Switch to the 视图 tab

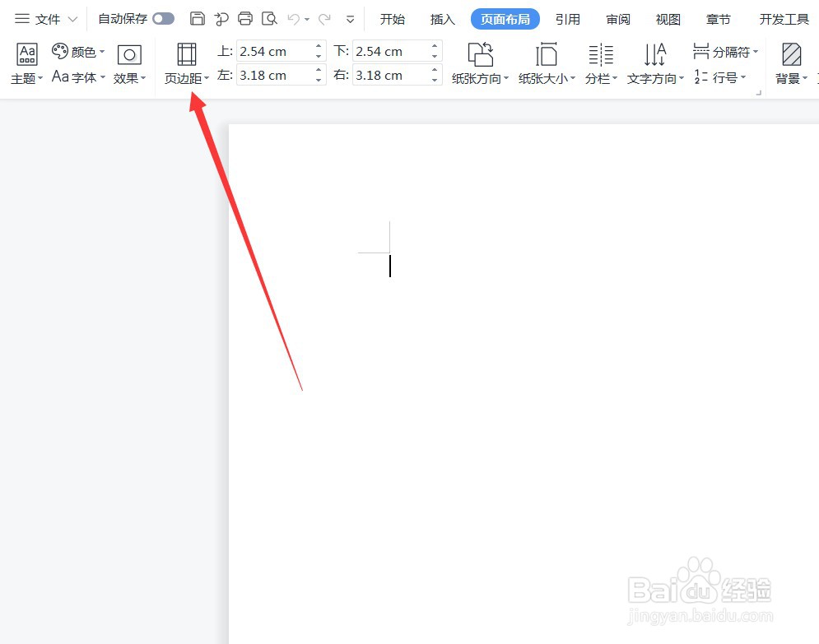(668, 19)
